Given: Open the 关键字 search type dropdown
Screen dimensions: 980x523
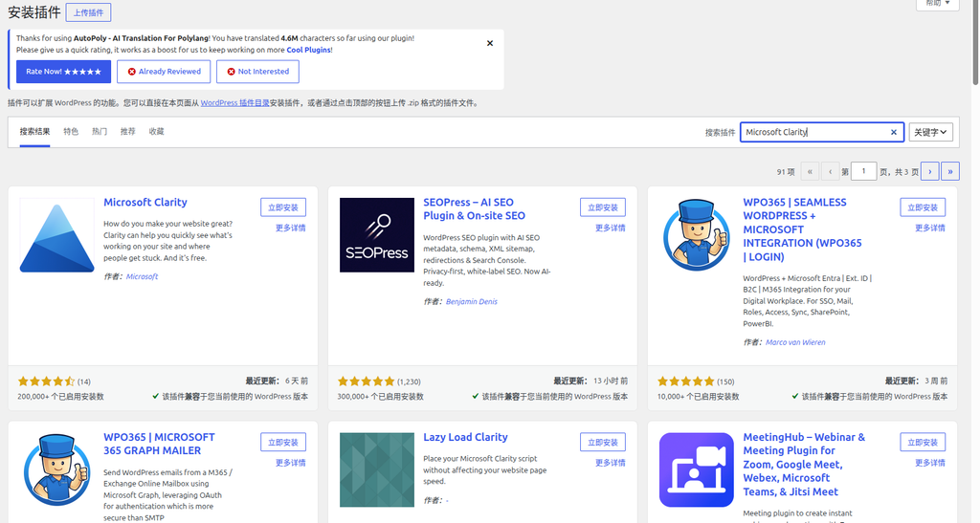Looking at the screenshot, I should pos(930,132).
